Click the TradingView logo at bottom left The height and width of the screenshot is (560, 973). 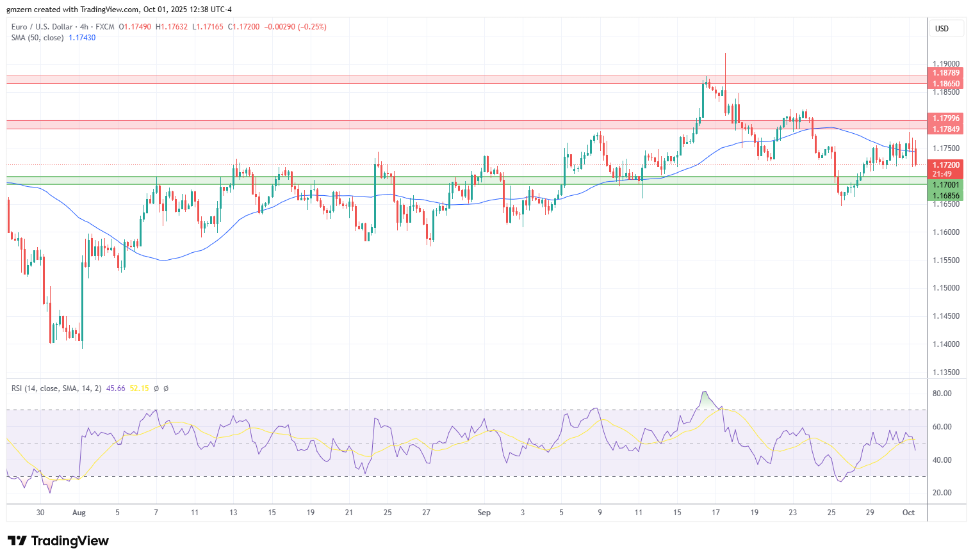[x=58, y=541]
